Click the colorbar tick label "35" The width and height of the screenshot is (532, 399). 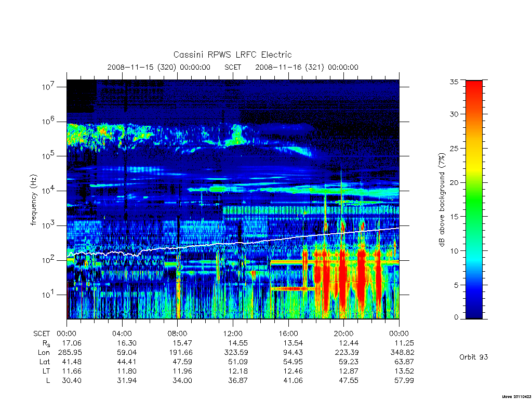454,82
